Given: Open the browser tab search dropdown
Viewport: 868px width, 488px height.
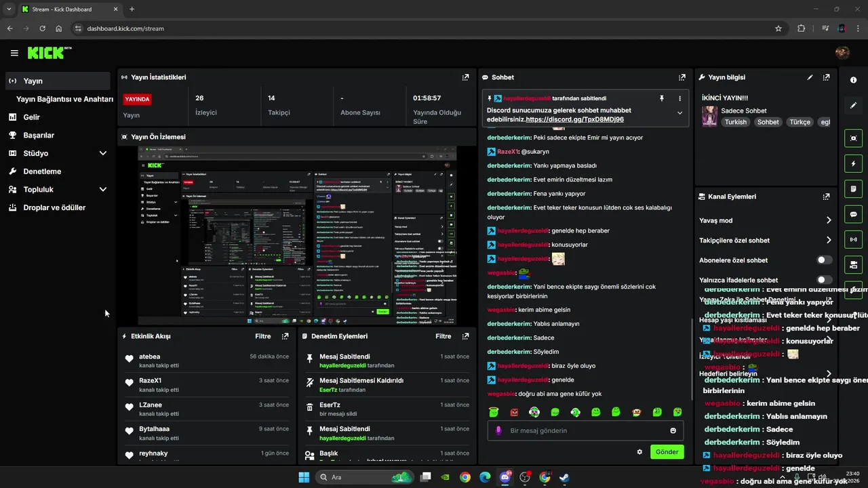Looking at the screenshot, I should [8, 9].
